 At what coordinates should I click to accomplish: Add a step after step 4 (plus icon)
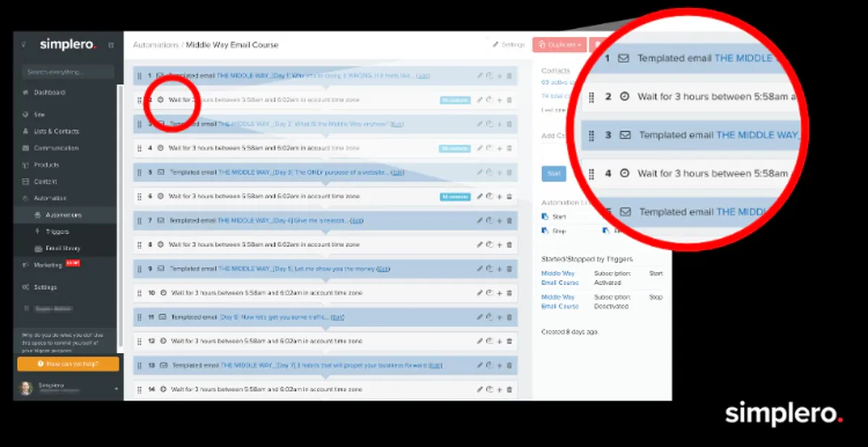[499, 148]
